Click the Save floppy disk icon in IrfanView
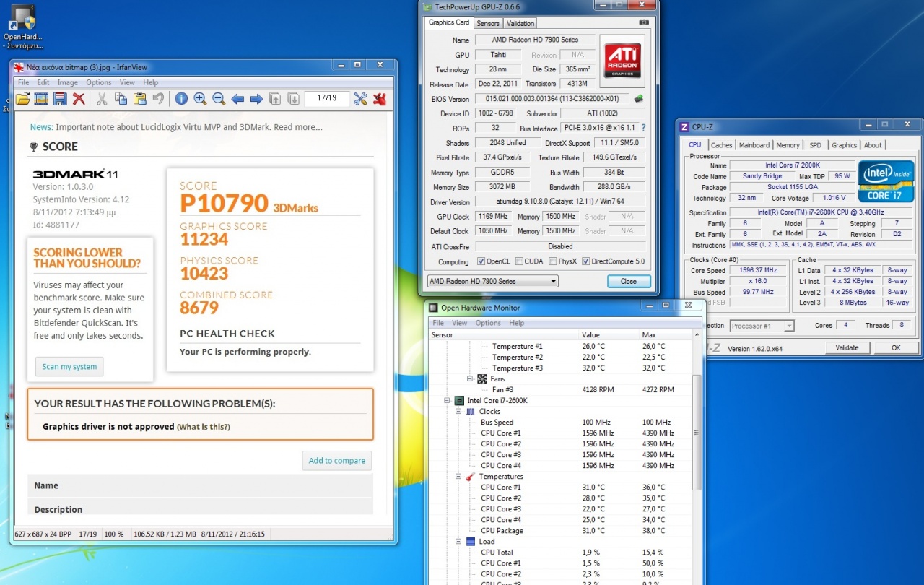This screenshot has width=924, height=585. [x=60, y=99]
